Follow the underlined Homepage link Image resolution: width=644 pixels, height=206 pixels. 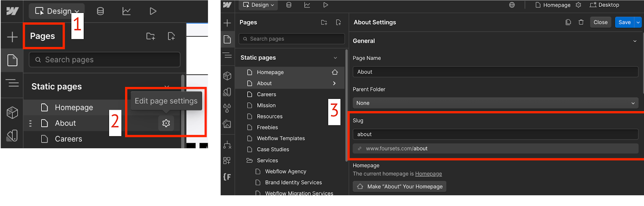pyautogui.click(x=428, y=174)
